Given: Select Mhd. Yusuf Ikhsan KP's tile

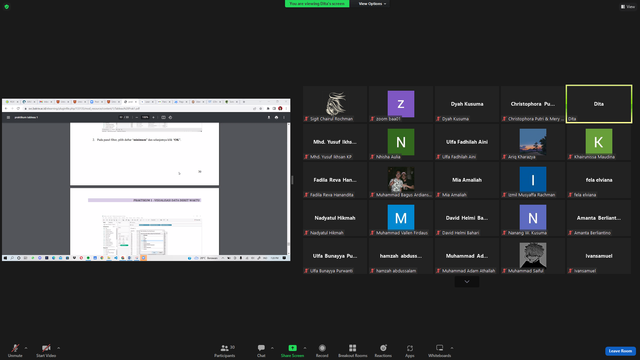Looking at the screenshot, I should (x=335, y=142).
